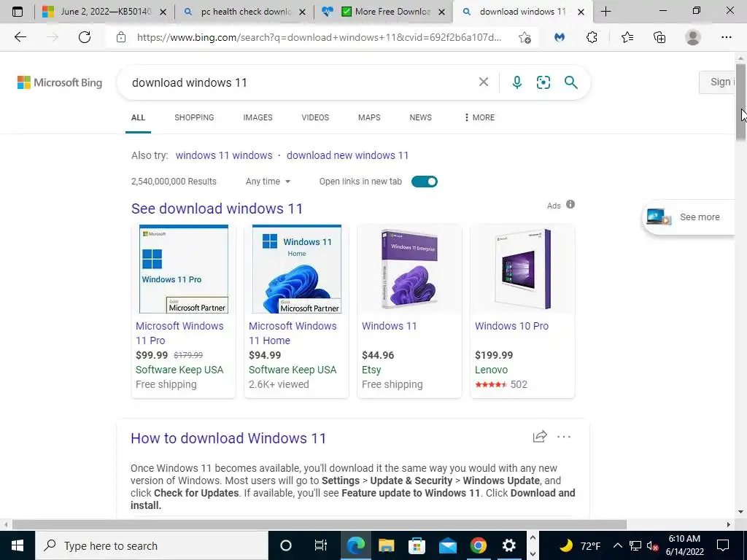This screenshot has width=747, height=560.
Task: Start voice search with microphone
Action: pos(517,82)
